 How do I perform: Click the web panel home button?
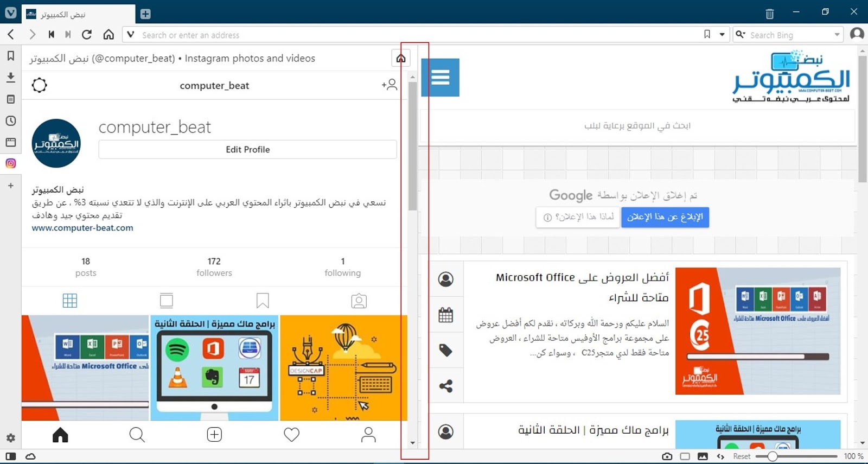400,58
